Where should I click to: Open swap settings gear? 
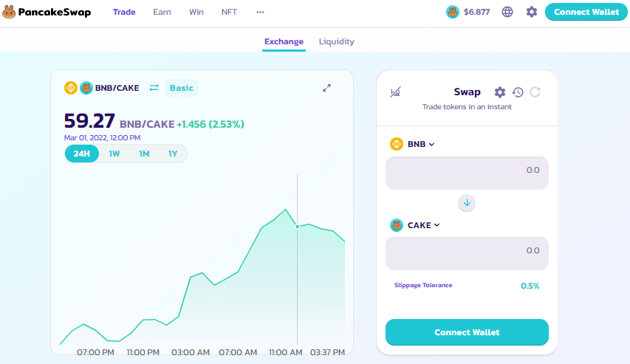(x=499, y=92)
